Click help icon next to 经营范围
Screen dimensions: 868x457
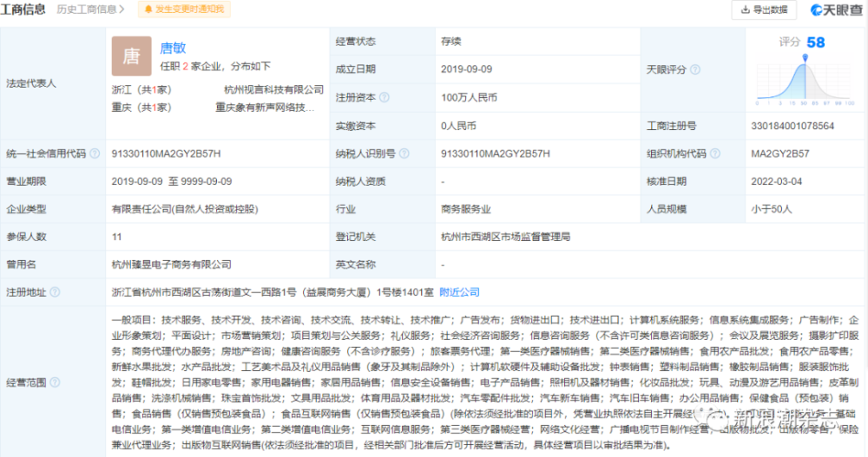tap(55, 382)
